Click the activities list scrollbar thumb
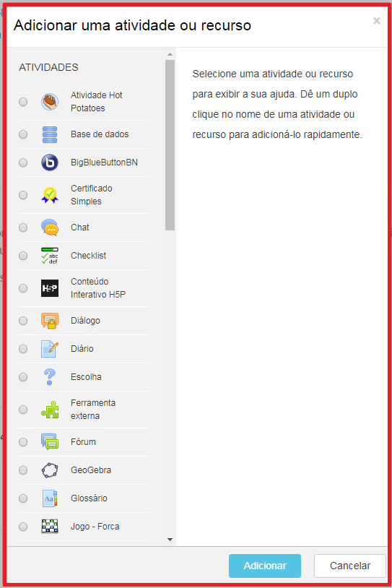This screenshot has height=588, width=392. tap(170, 145)
